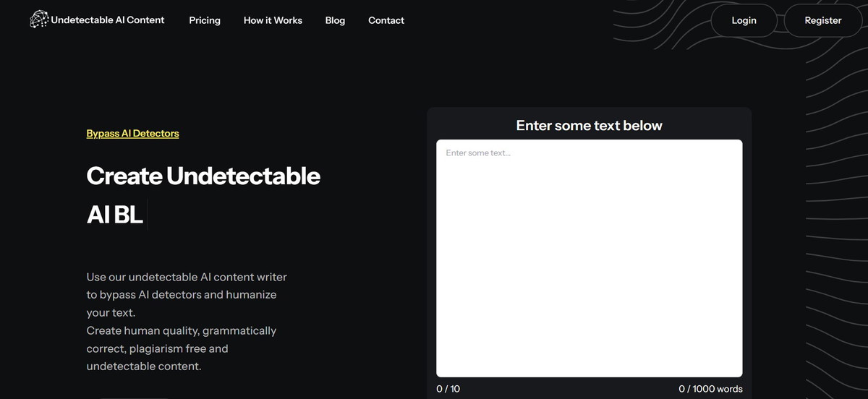
Task: Click the 'Create Undetectable' headline
Action: click(x=203, y=176)
